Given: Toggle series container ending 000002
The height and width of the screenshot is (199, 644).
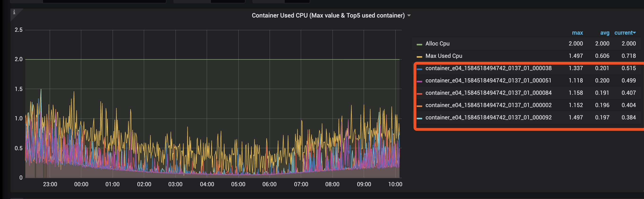Looking at the screenshot, I should 488,105.
